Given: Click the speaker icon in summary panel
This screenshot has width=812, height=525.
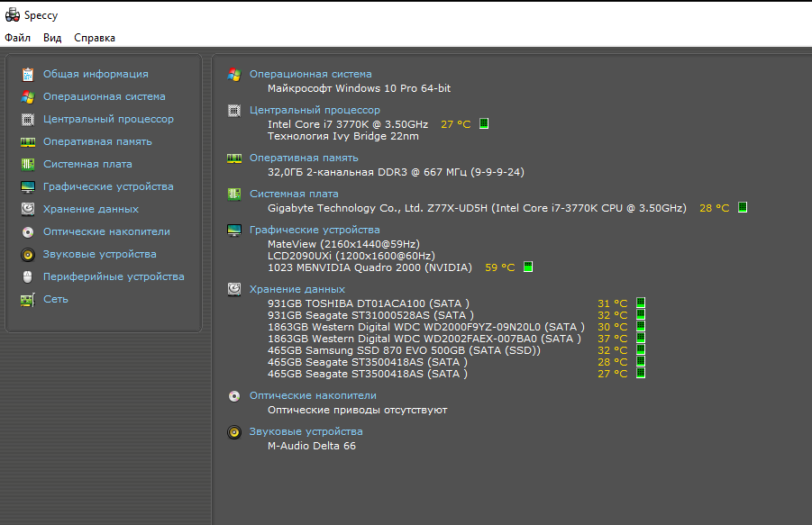Looking at the screenshot, I should tap(234, 432).
